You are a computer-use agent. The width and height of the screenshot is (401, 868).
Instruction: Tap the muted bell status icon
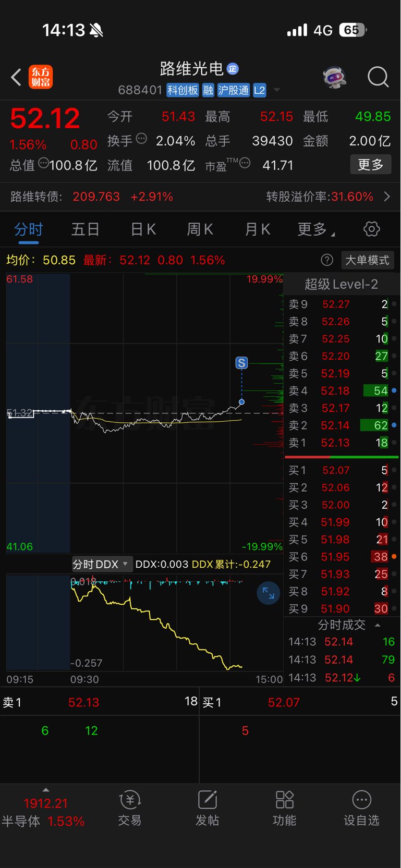point(96,30)
